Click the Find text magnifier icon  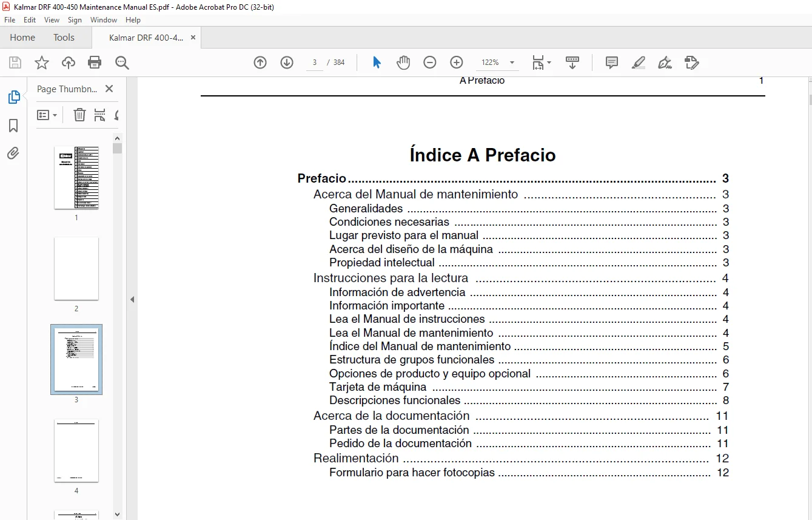[x=122, y=62]
